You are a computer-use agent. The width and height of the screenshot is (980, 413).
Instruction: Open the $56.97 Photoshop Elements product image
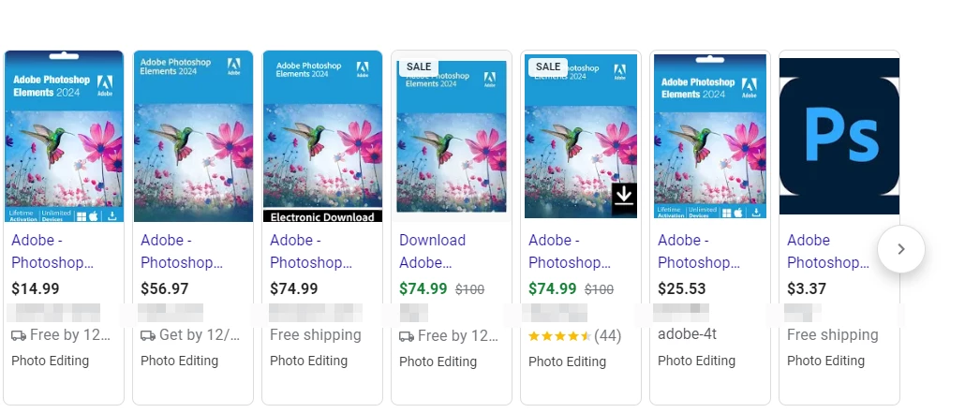click(x=193, y=136)
